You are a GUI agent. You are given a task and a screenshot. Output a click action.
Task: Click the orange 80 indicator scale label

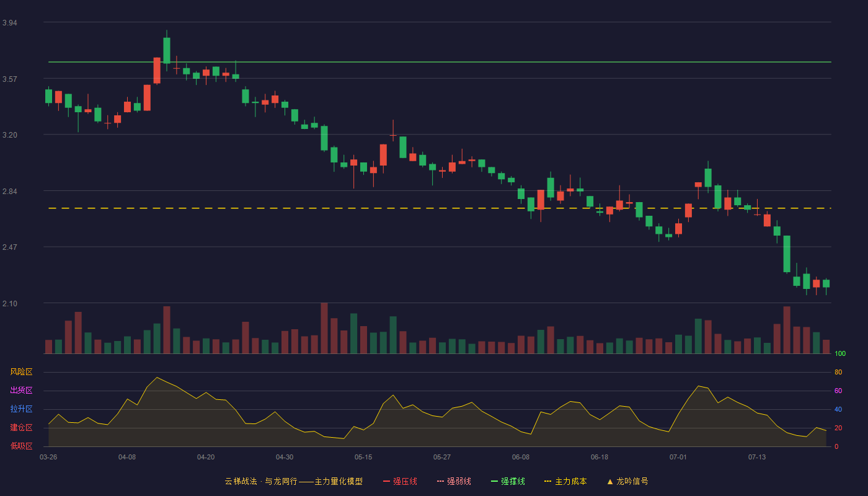(x=838, y=372)
